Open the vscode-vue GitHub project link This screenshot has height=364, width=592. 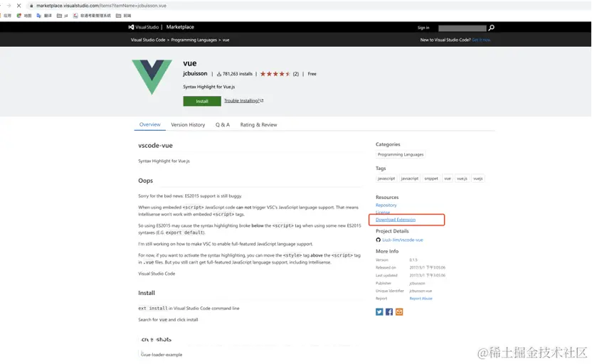tap(403, 240)
